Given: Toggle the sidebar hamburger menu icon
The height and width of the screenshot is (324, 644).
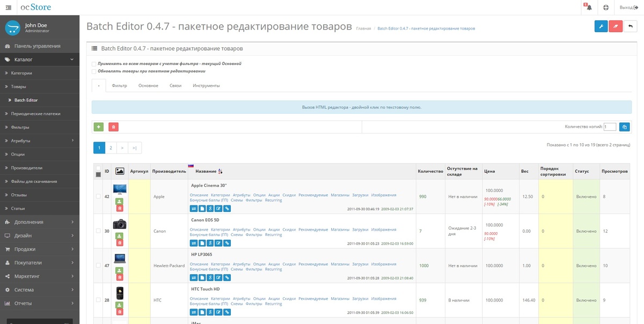Looking at the screenshot, I should (8, 8).
